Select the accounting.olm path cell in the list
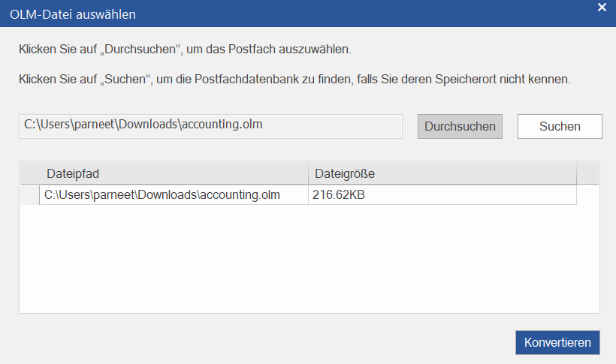 [173, 195]
